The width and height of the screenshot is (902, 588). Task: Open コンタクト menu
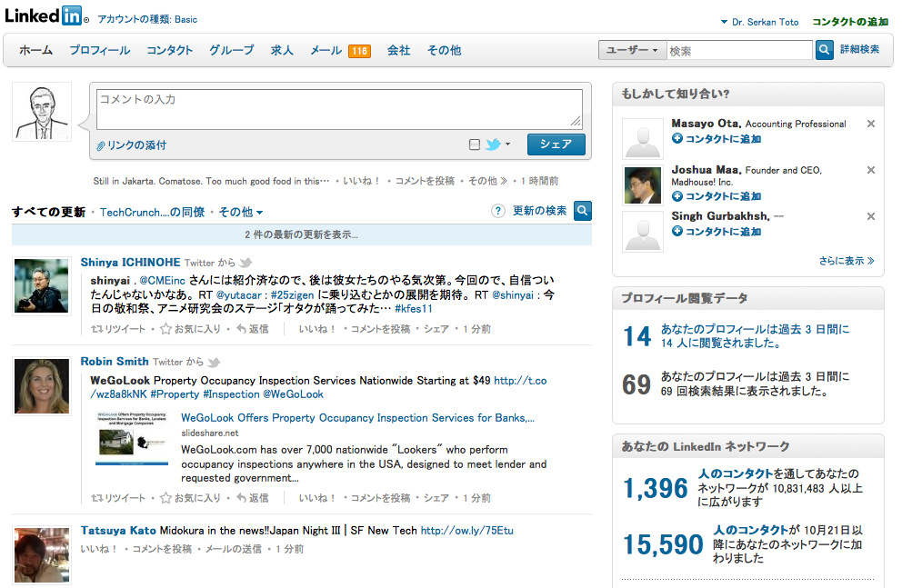(169, 51)
